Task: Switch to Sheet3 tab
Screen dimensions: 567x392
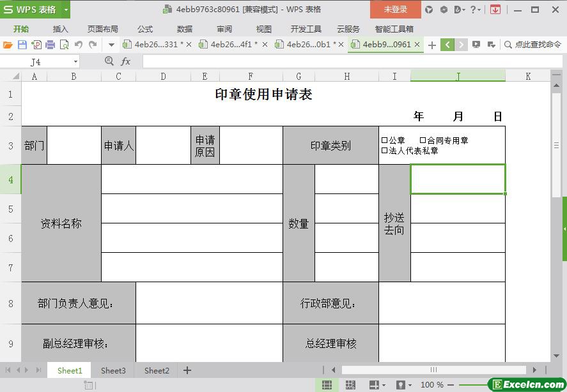Action: 113,370
